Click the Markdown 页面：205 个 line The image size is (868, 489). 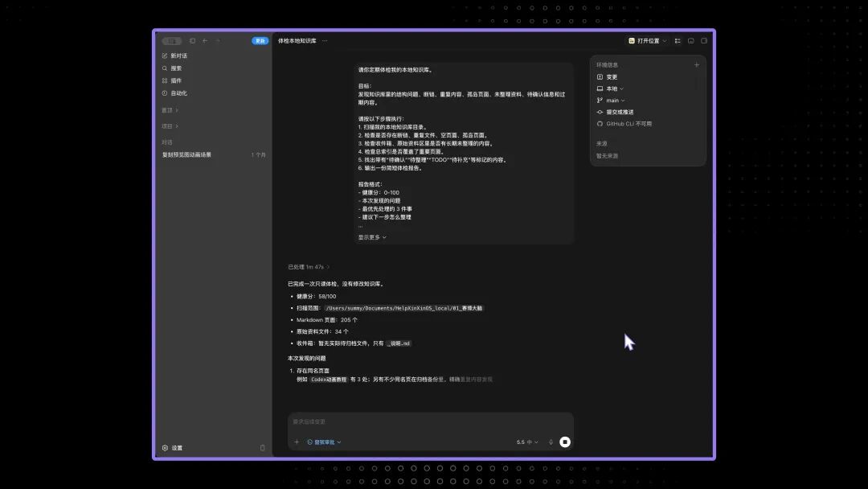pos(326,320)
